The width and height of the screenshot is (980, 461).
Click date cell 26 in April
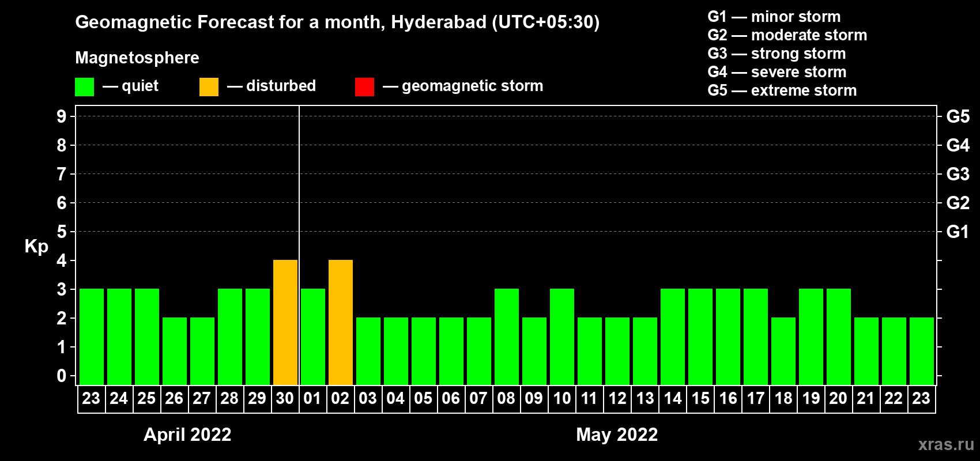pyautogui.click(x=174, y=399)
